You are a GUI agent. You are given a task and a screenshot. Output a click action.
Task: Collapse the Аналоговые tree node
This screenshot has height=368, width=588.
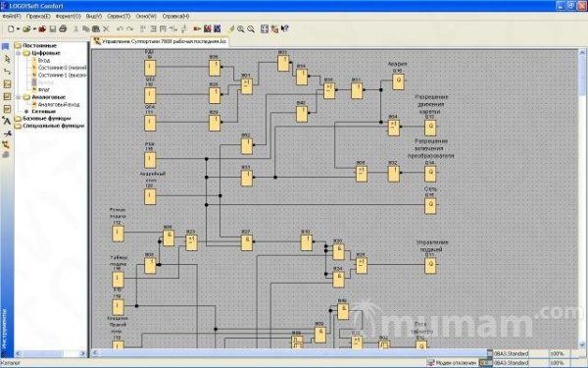(x=18, y=97)
